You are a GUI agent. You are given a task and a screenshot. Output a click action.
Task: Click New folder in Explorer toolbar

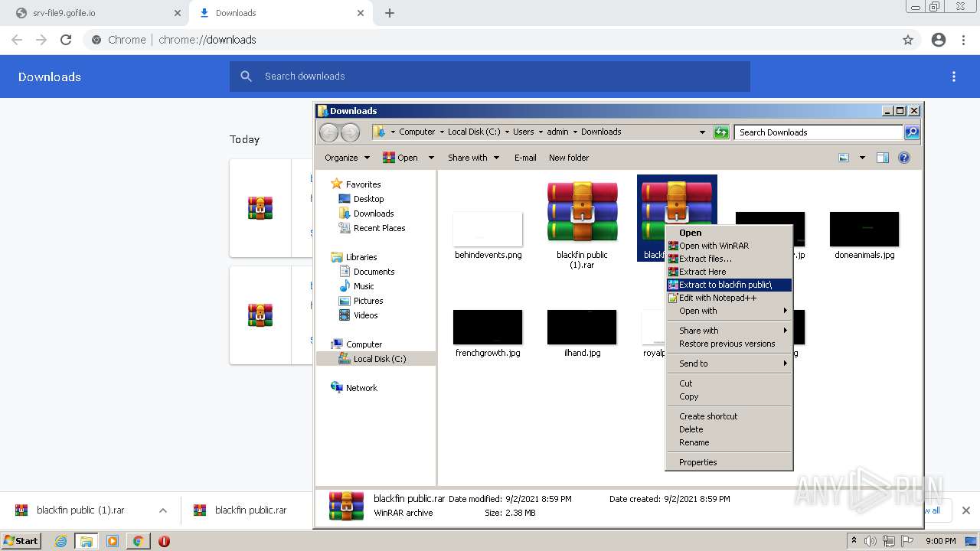pyautogui.click(x=569, y=158)
